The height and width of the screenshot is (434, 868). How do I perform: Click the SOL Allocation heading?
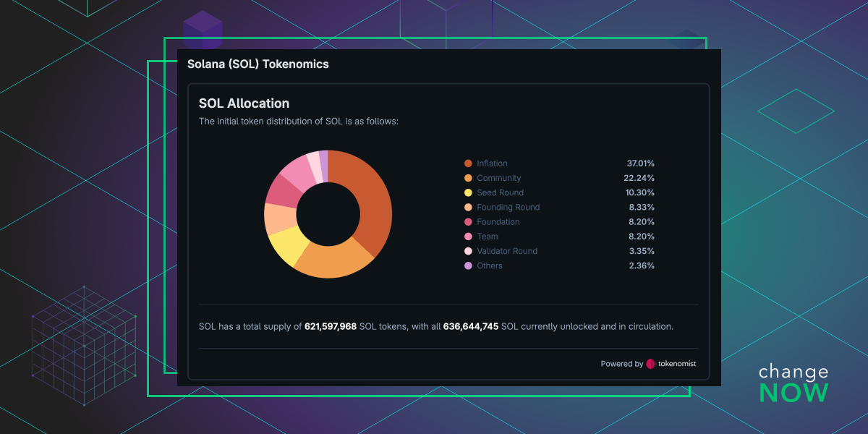(244, 103)
